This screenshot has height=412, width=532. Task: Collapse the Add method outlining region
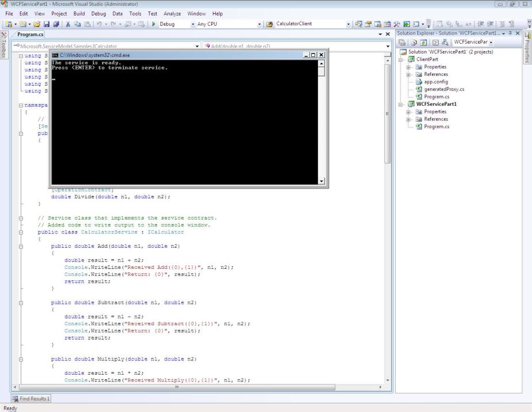click(21, 246)
